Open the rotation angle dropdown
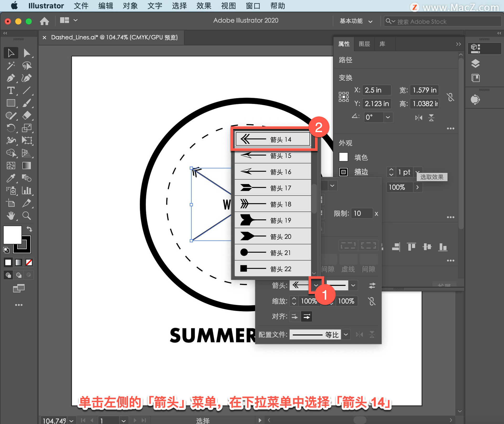 point(388,117)
